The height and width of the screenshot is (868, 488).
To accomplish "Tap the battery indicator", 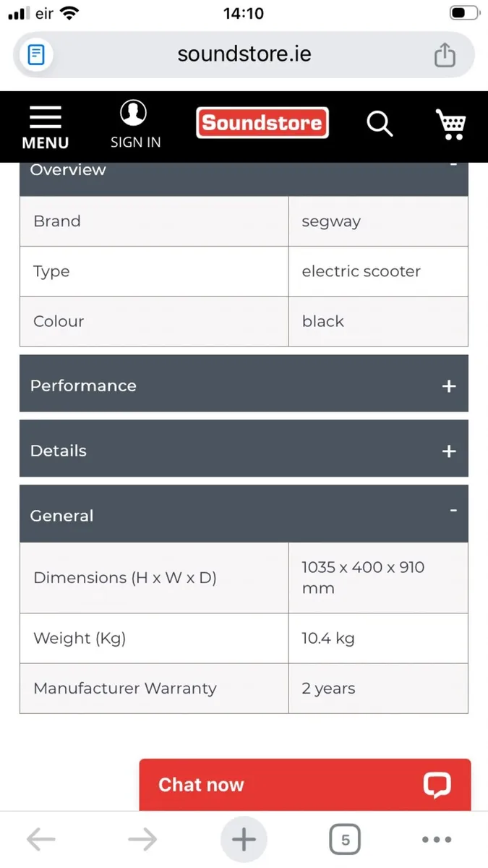I will [x=463, y=12].
